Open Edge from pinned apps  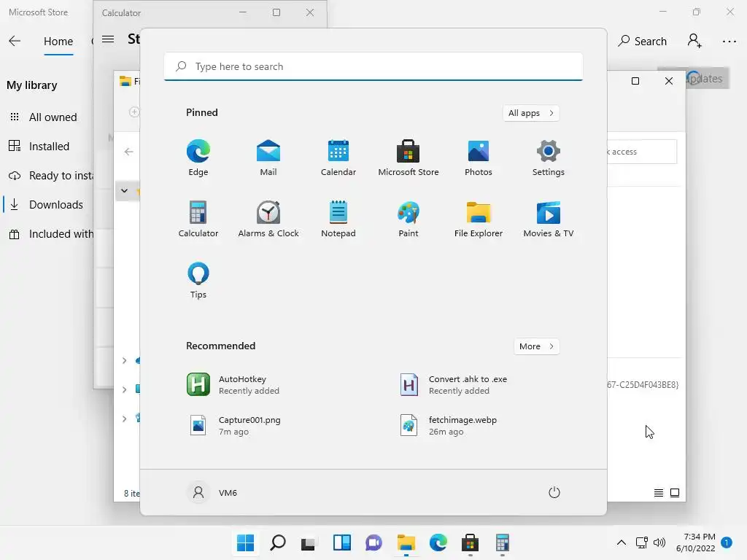coord(198,157)
